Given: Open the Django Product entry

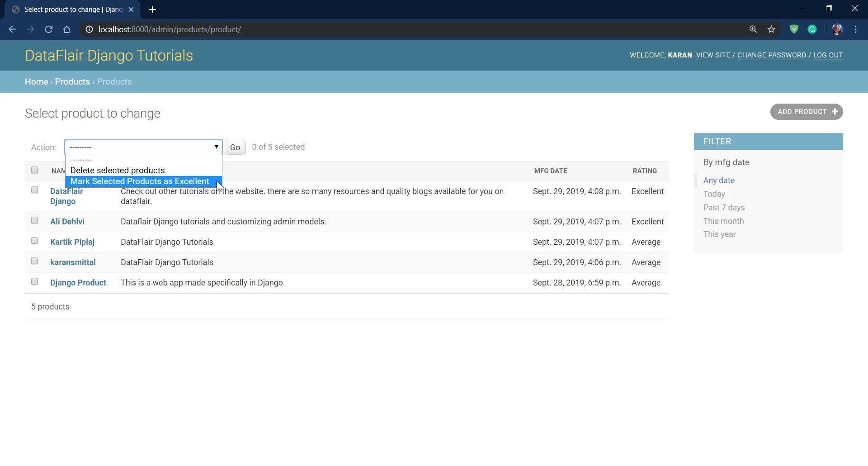Looking at the screenshot, I should tap(78, 283).
